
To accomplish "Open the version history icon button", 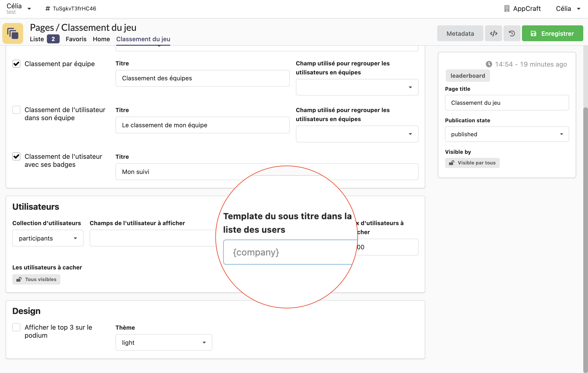I will coord(512,33).
